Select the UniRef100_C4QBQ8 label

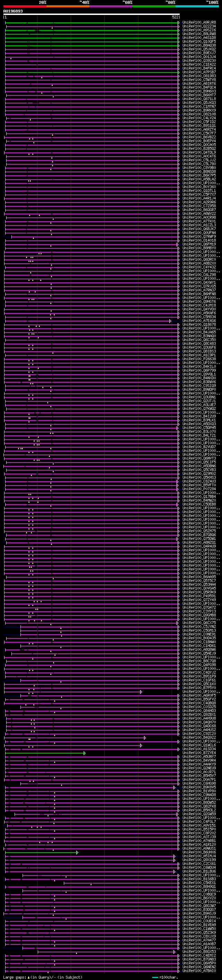click(x=199, y=703)
